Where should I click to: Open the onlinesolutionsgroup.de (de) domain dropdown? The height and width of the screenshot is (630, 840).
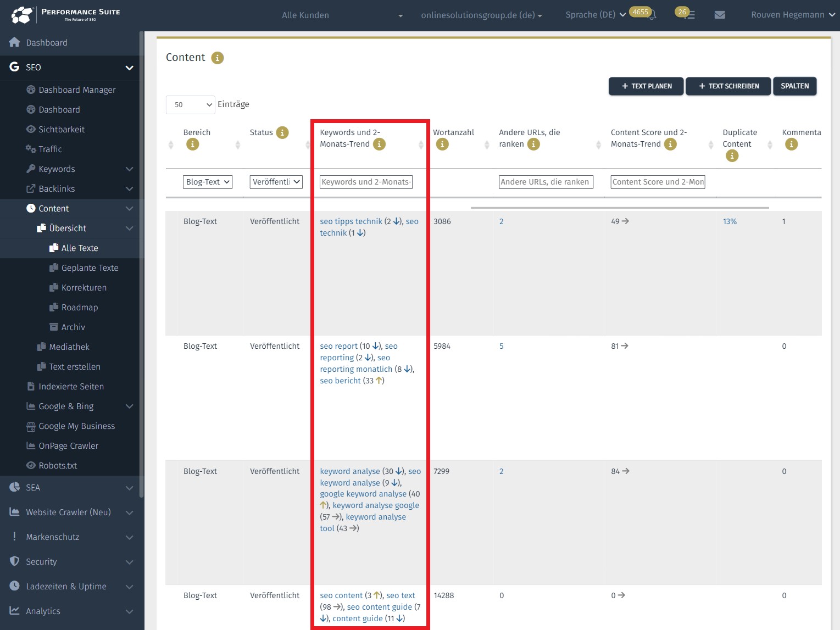(x=481, y=15)
